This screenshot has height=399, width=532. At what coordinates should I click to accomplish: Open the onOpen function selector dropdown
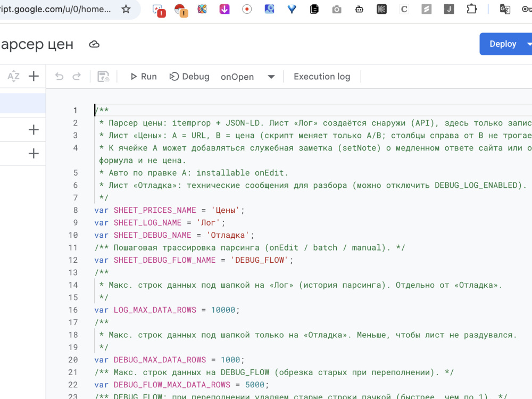point(248,77)
